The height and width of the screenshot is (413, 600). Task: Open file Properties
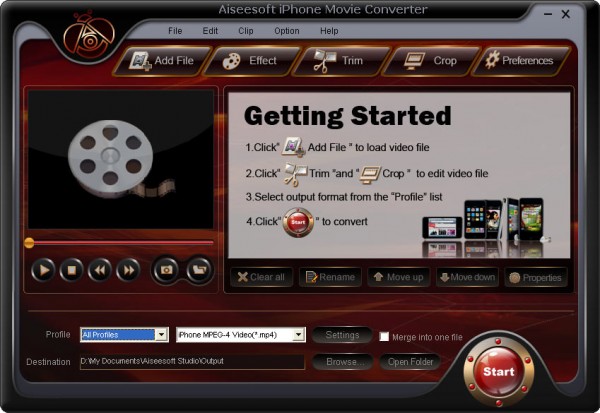coord(536,277)
